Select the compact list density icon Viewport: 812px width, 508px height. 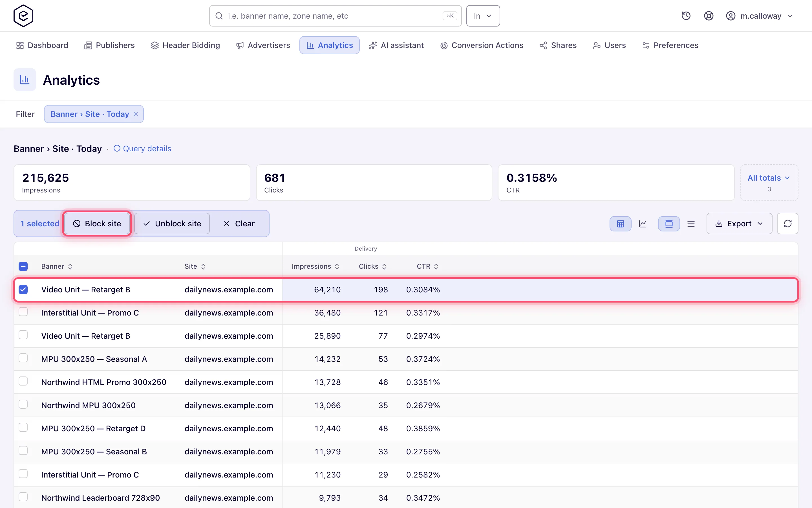(691, 224)
